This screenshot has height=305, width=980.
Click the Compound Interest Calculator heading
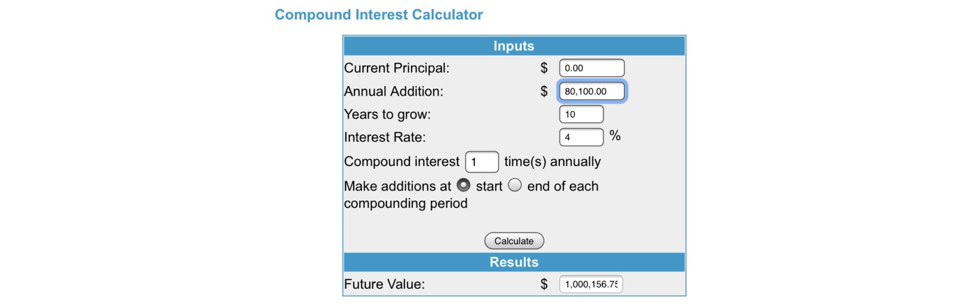[x=379, y=15]
